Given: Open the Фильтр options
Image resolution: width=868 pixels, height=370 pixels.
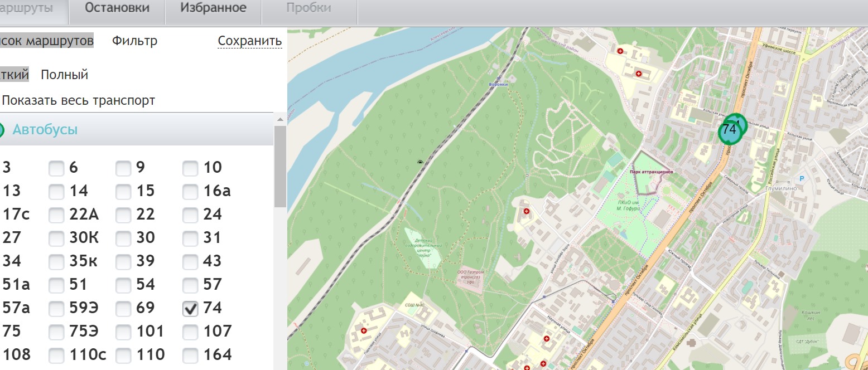Looking at the screenshot, I should pos(134,41).
